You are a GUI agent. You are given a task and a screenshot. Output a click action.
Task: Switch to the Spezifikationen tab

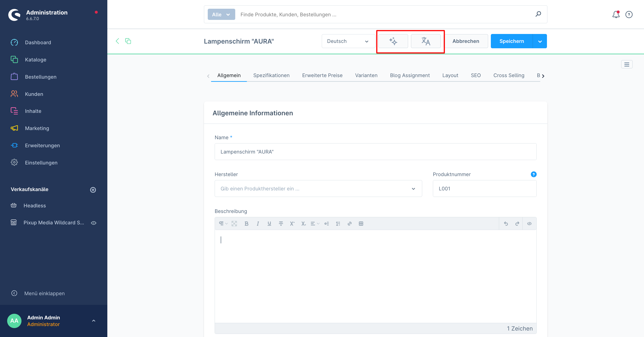point(271,76)
